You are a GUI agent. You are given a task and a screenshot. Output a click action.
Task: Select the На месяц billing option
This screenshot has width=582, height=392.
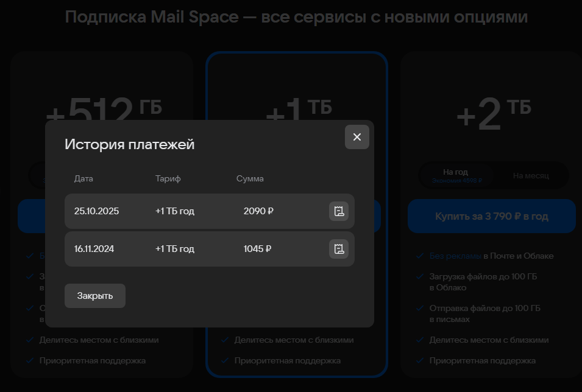531,175
